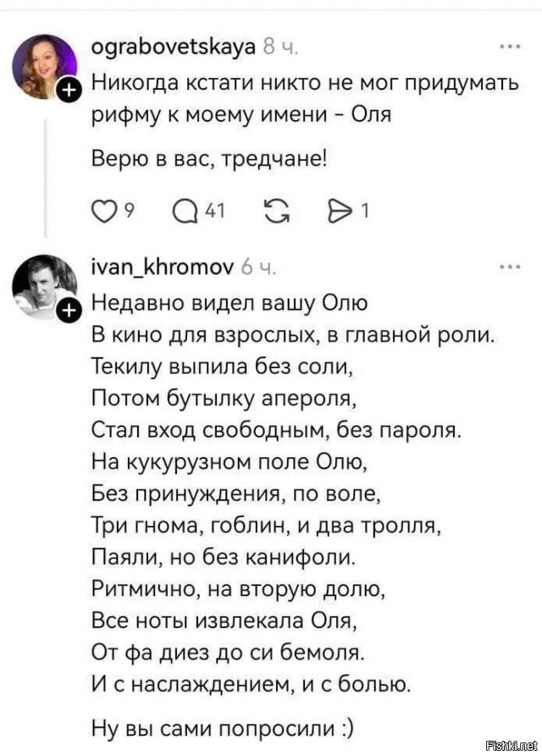
Task: Open the three-dot menu on ograbovetskaya's post
Action: (510, 45)
